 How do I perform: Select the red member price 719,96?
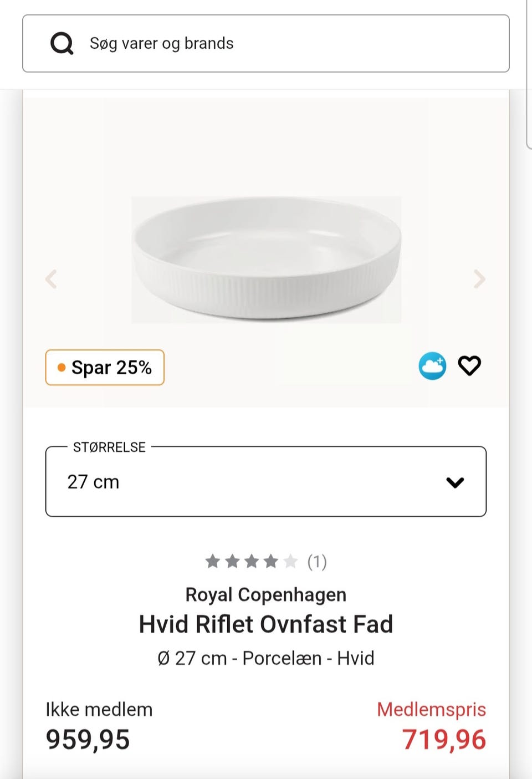coord(444,740)
